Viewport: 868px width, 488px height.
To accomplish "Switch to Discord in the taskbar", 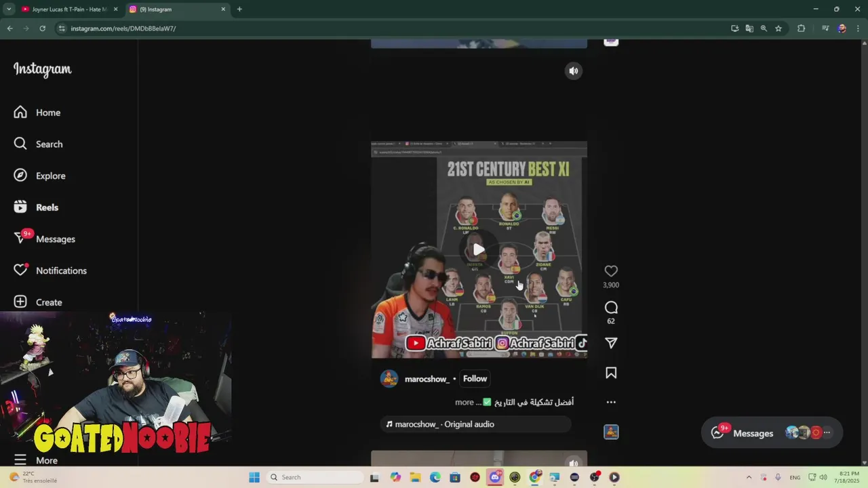I will click(x=495, y=477).
